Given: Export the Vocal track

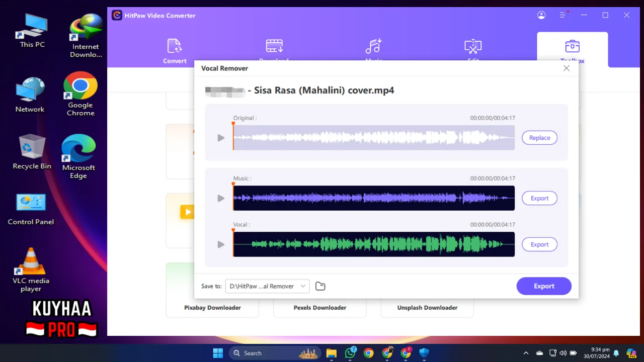Looking at the screenshot, I should point(539,244).
